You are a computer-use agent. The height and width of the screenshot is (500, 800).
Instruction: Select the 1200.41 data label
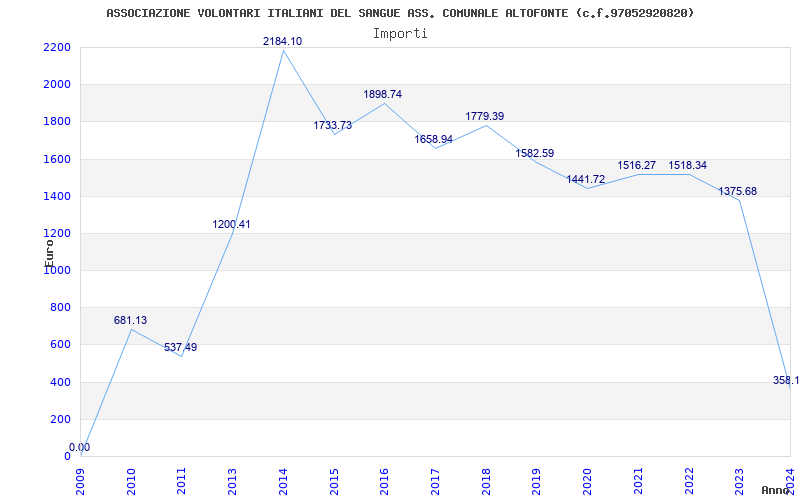[x=231, y=224]
